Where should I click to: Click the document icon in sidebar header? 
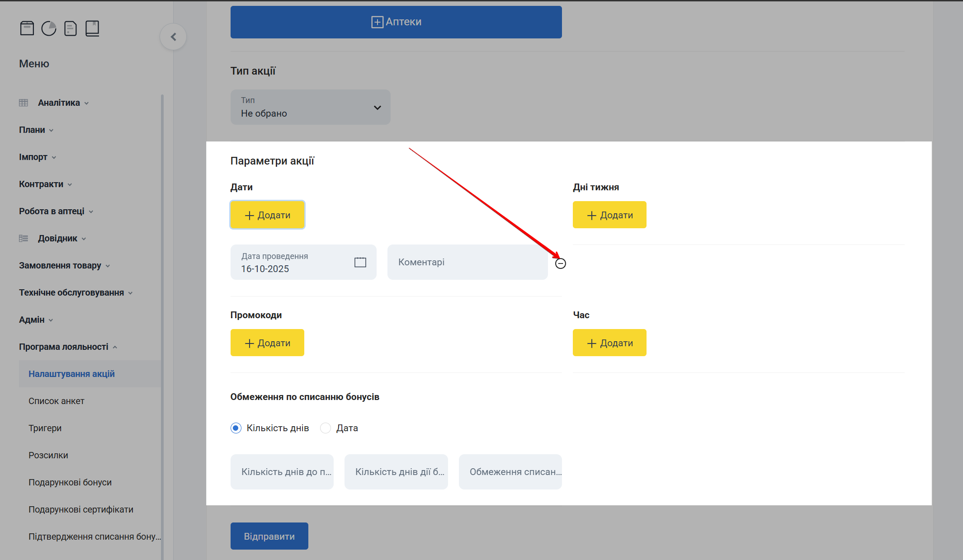coord(71,28)
